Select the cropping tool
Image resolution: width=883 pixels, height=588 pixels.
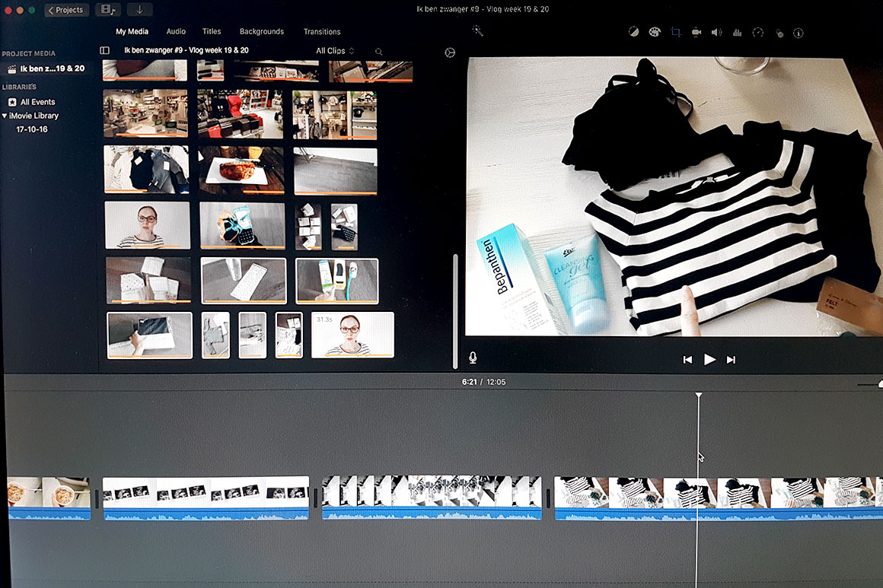pos(676,32)
